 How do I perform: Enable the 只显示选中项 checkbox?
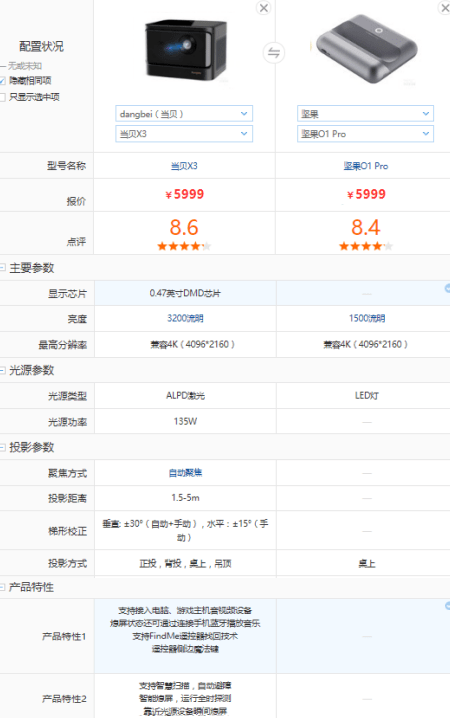pyautogui.click(x=2, y=97)
